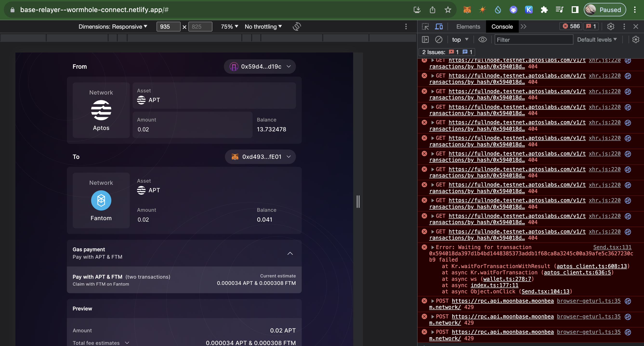
Task: Toggle the device emulation toolbar
Action: [439, 26]
